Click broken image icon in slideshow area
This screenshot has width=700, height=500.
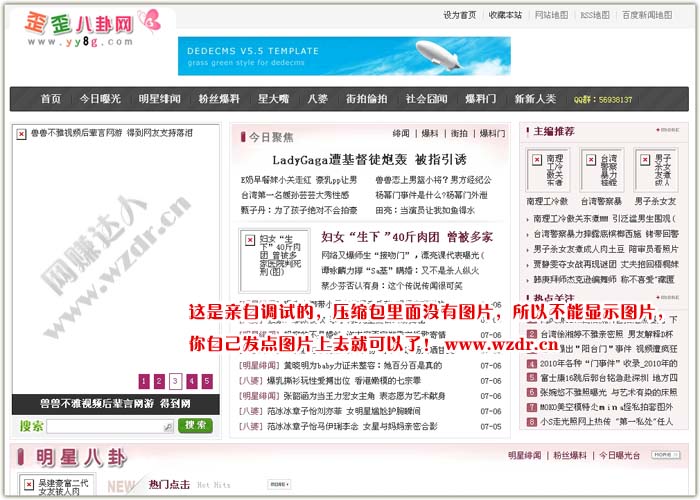(x=21, y=134)
